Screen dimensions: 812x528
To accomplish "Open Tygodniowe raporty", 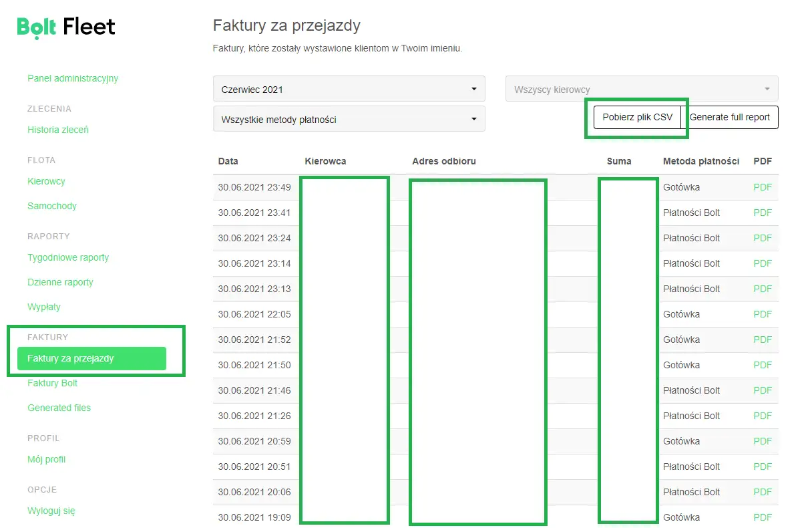I will click(x=68, y=257).
